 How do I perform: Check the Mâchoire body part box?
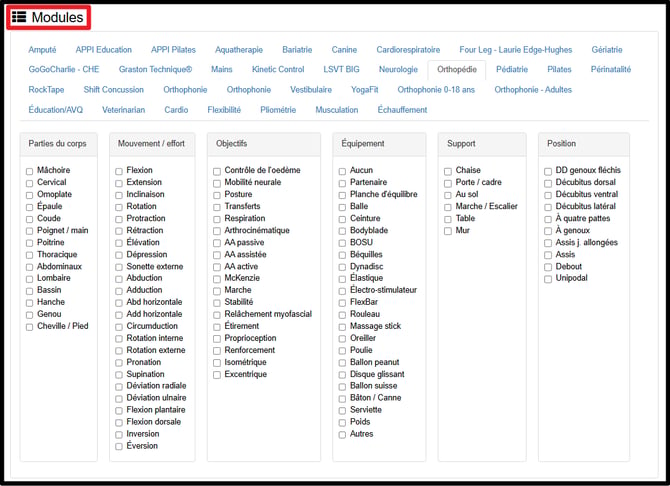[x=29, y=171]
